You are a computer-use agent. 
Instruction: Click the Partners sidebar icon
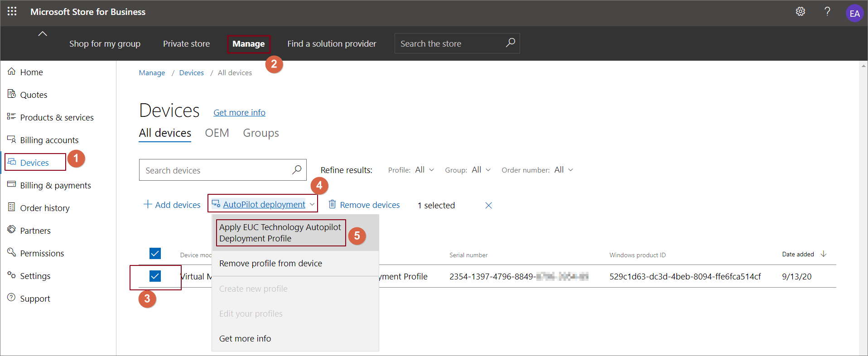click(12, 230)
